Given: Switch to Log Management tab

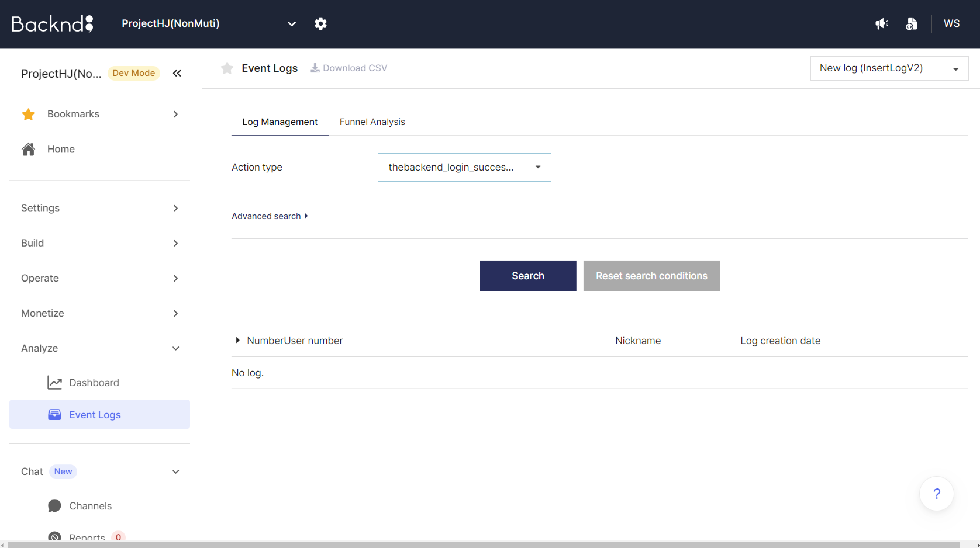Looking at the screenshot, I should pos(280,122).
